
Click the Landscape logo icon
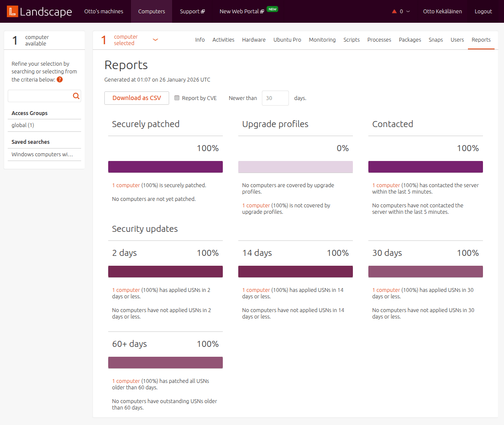point(12,11)
